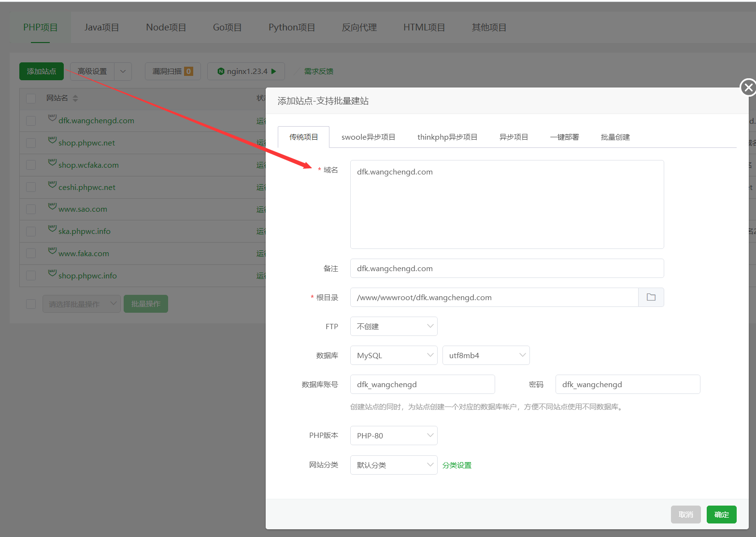Click into the 域名 textarea
The image size is (756, 537).
[507, 204]
